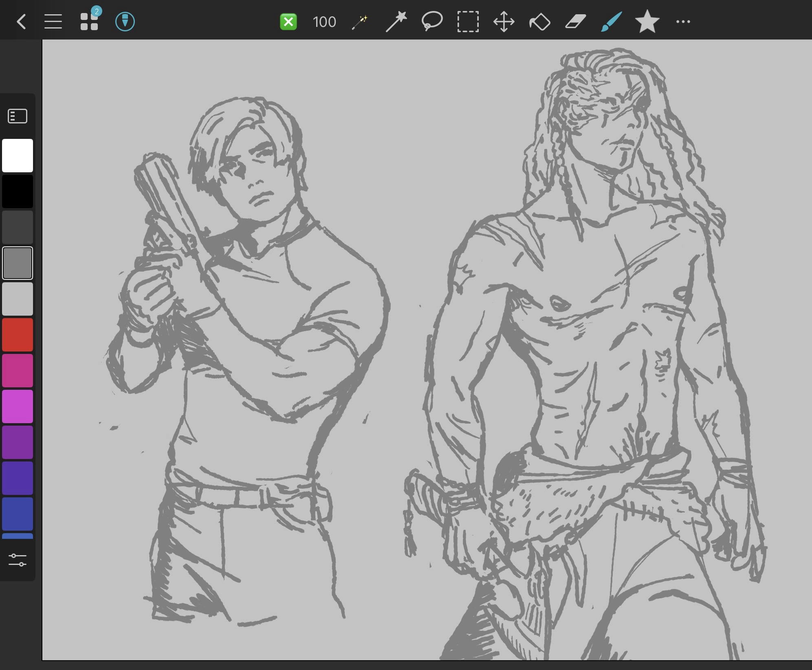The width and height of the screenshot is (812, 670).
Task: Adjust the brush size value 100
Action: coord(324,22)
